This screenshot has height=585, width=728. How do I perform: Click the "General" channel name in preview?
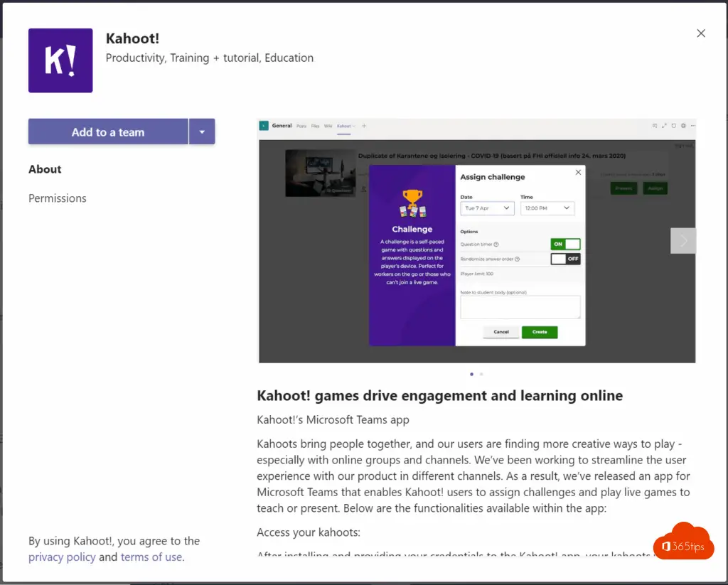pos(282,126)
